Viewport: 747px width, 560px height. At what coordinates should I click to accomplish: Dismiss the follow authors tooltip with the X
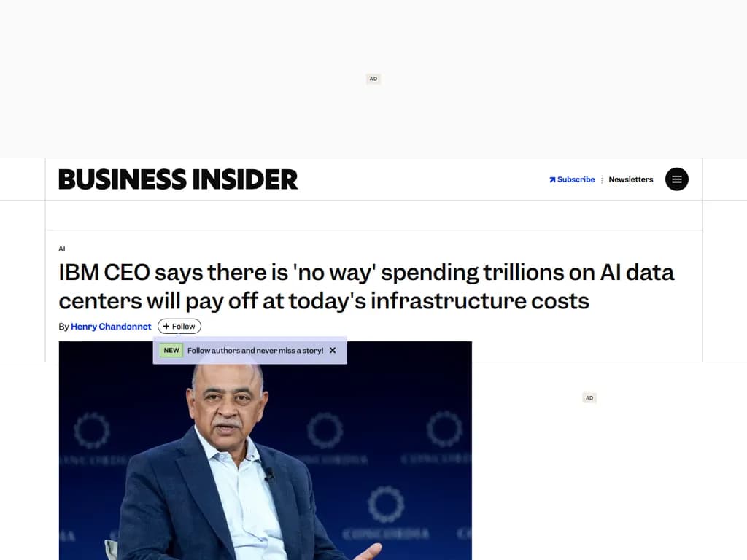pos(333,350)
